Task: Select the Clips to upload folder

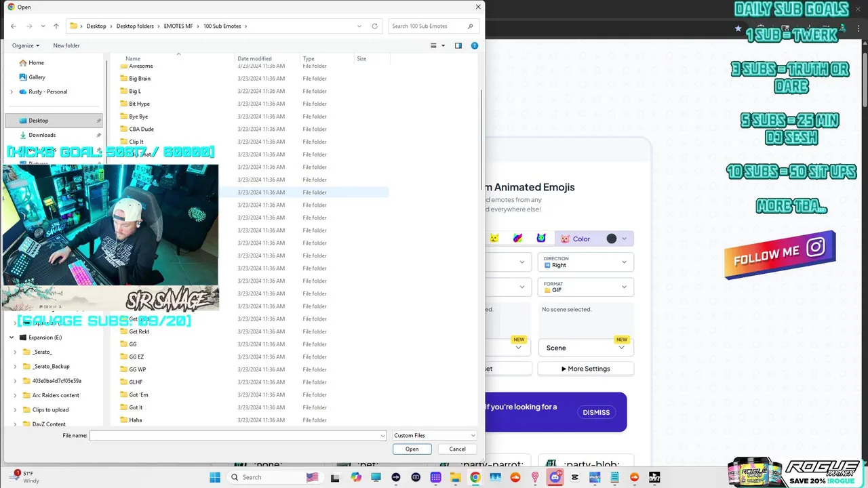Action: 50,409
